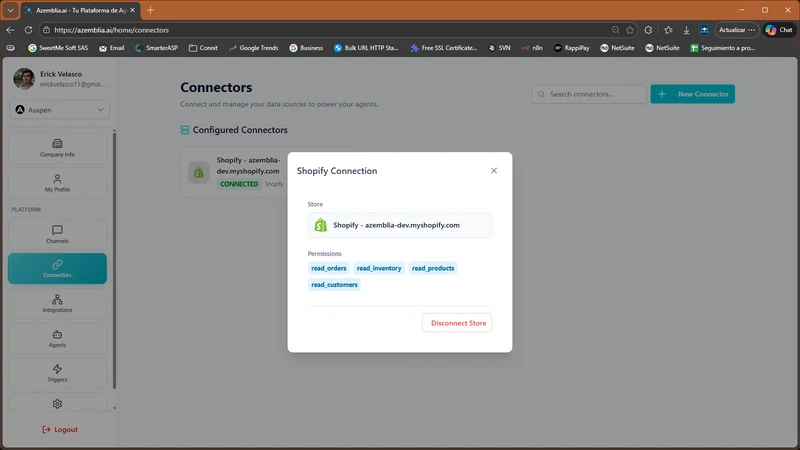Click the Actualizar update button

[x=737, y=30]
